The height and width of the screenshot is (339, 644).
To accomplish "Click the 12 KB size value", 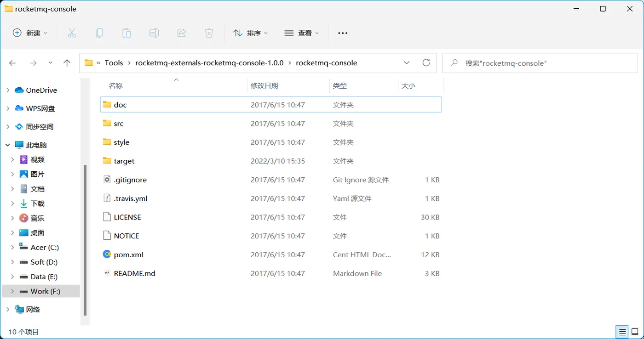I will coord(430,254).
